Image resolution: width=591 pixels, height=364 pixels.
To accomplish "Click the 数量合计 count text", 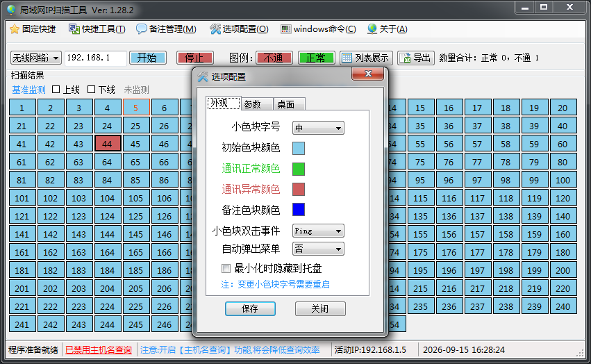I will pos(489,58).
